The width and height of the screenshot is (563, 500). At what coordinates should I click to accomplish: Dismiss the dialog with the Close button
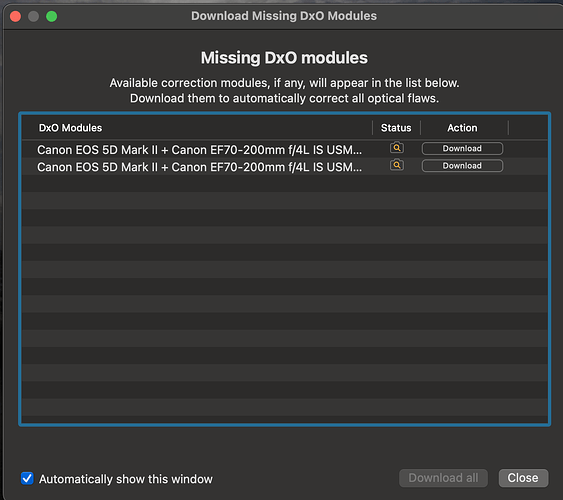coord(523,478)
